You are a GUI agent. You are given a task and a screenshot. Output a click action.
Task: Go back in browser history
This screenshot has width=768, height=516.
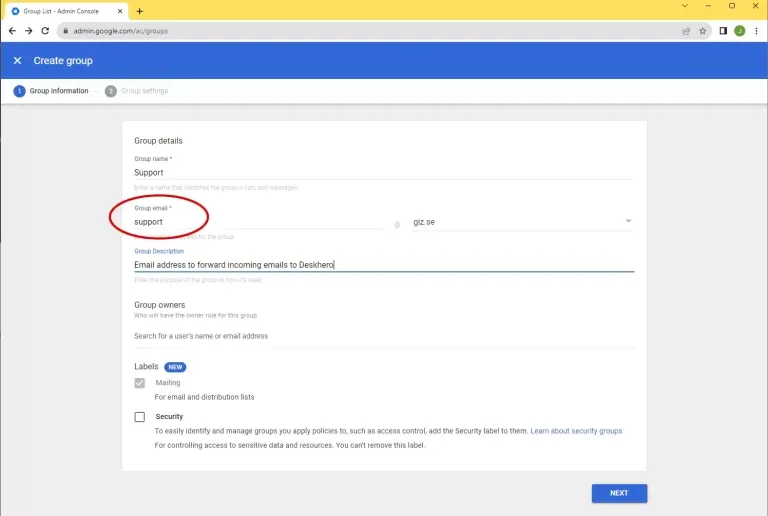12,31
